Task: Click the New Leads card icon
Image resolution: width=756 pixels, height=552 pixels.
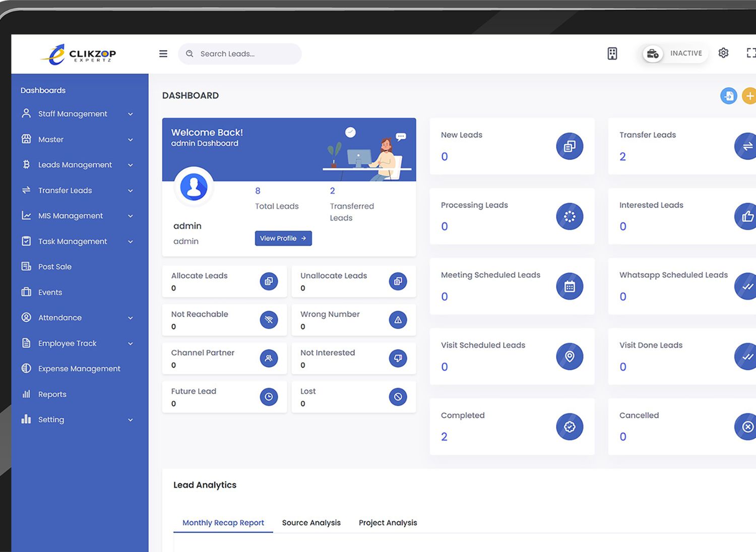Action: pyautogui.click(x=569, y=146)
